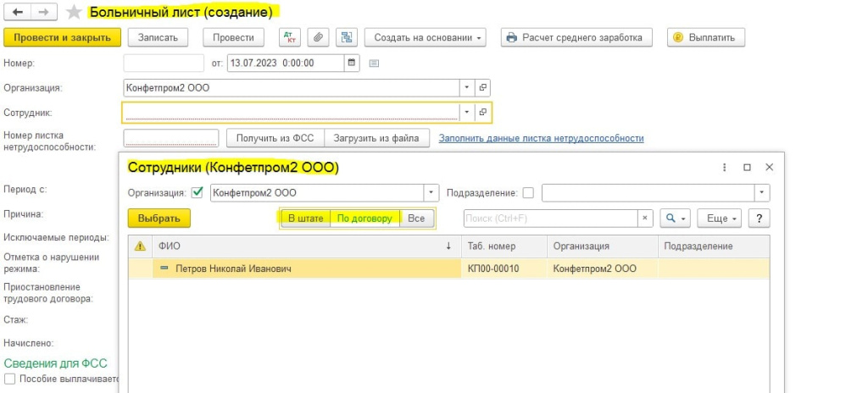The width and height of the screenshot is (868, 393).
Task: Open the help question mark button
Action: tap(759, 218)
